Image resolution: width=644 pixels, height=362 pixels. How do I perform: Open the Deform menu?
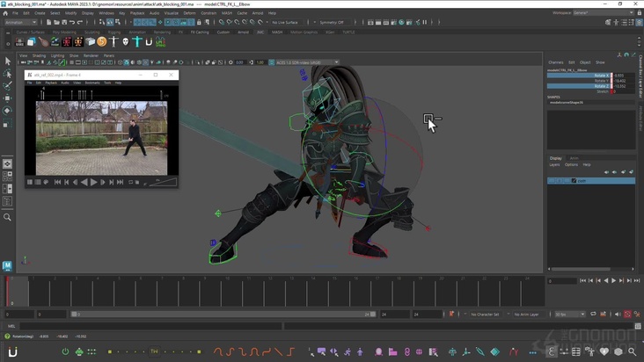(189, 13)
